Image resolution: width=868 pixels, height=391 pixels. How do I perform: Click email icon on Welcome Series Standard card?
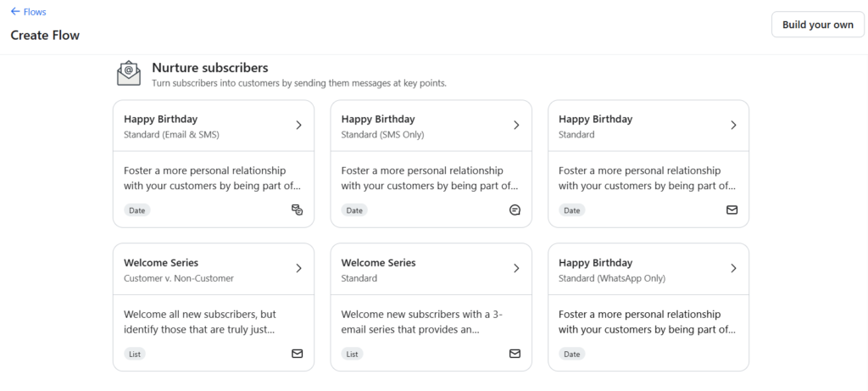tap(515, 354)
